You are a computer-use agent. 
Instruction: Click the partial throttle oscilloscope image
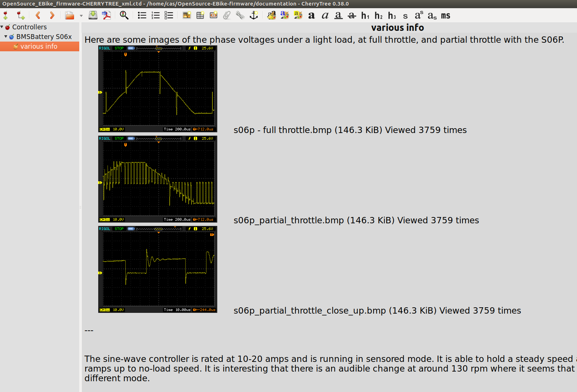tap(158, 179)
